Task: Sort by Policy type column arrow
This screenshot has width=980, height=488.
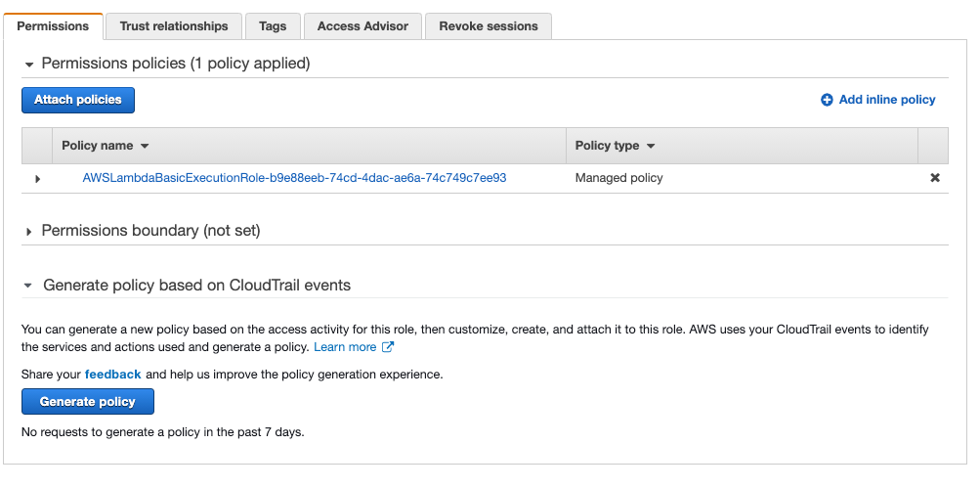Action: click(651, 147)
